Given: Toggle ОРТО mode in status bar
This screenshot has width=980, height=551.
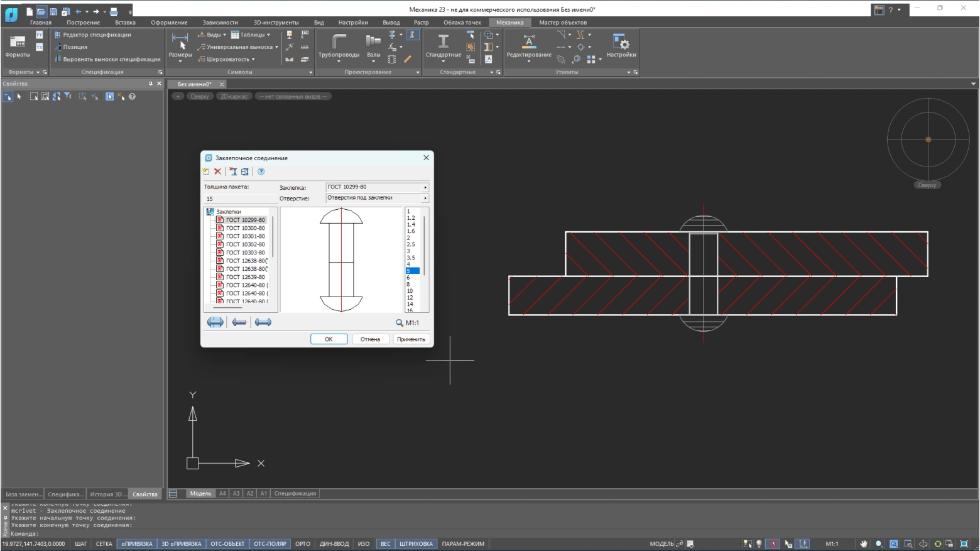Looking at the screenshot, I should pos(303,544).
